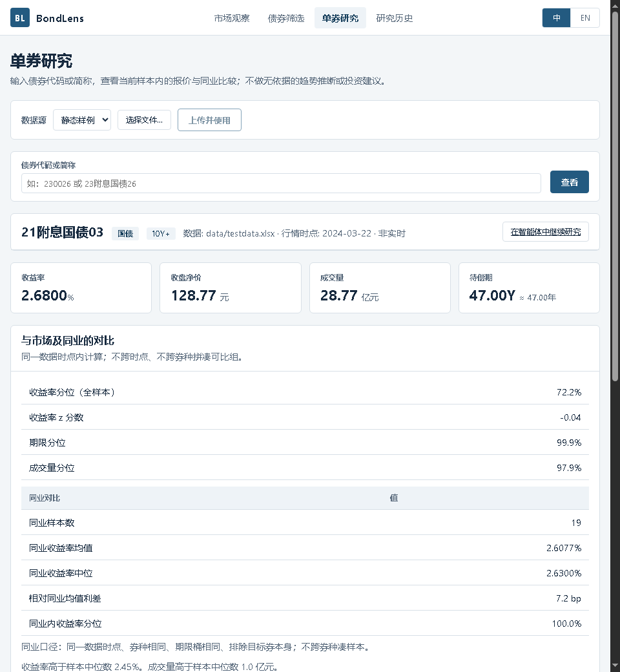Viewport: 620px width, 672px height.
Task: Click the 同业样本数 value 19
Action: tap(576, 523)
